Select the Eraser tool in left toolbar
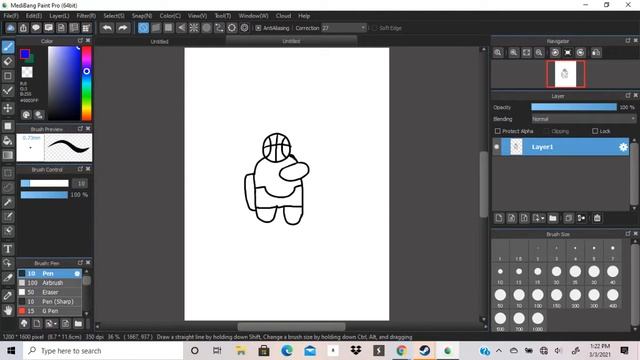This screenshot has height=360, width=640. (8, 61)
